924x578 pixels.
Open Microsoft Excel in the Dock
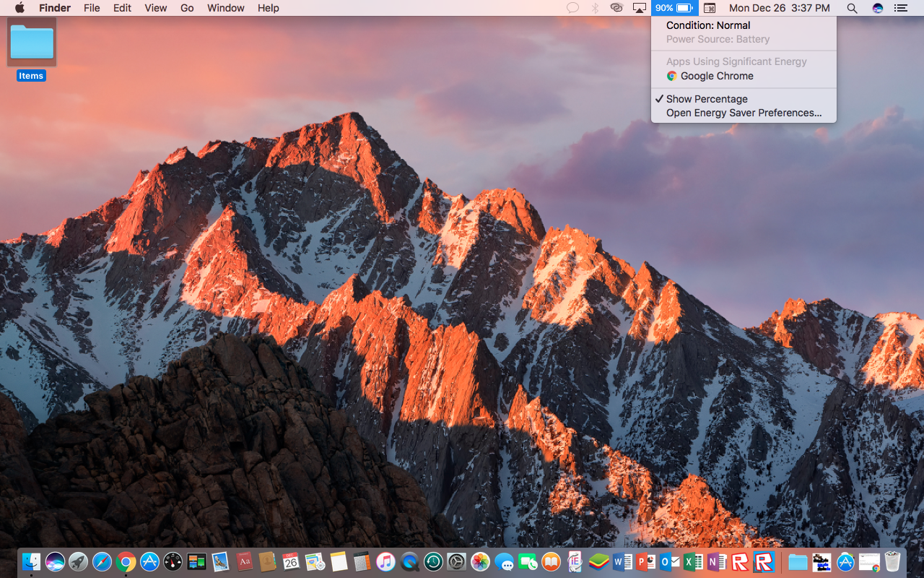[x=693, y=561]
